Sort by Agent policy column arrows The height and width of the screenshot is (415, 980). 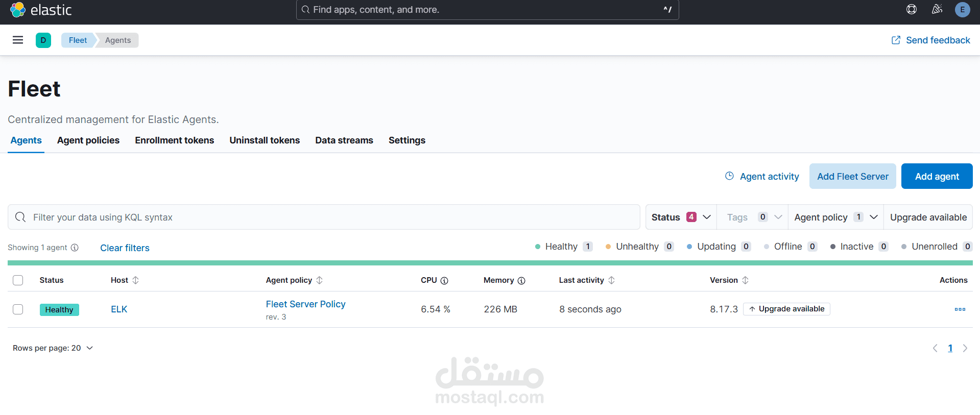tap(320, 280)
